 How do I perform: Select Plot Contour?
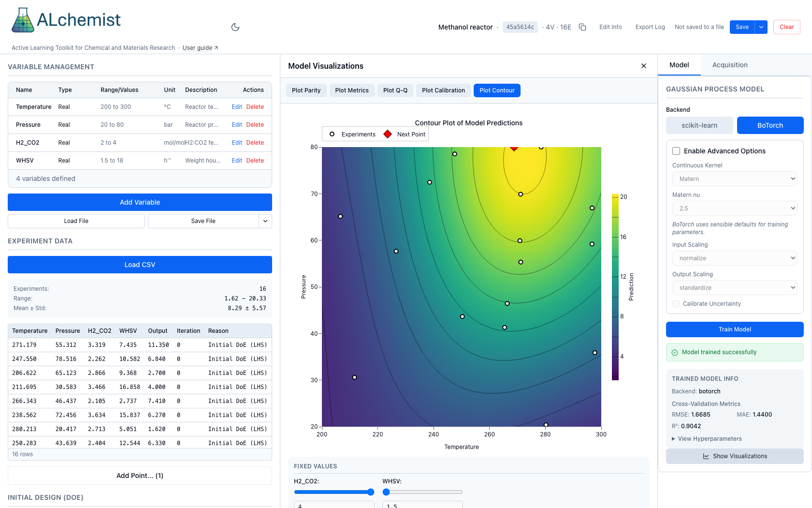497,90
